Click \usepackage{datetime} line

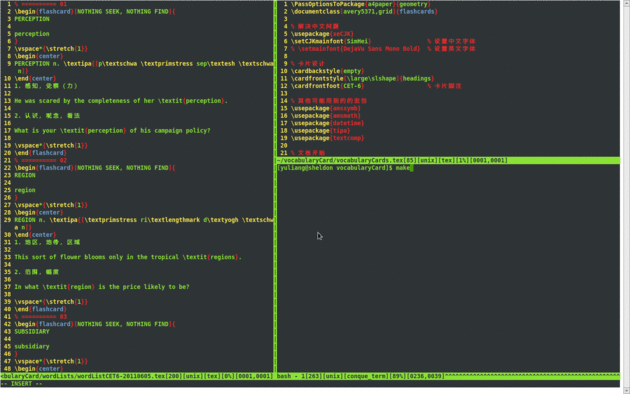327,123
